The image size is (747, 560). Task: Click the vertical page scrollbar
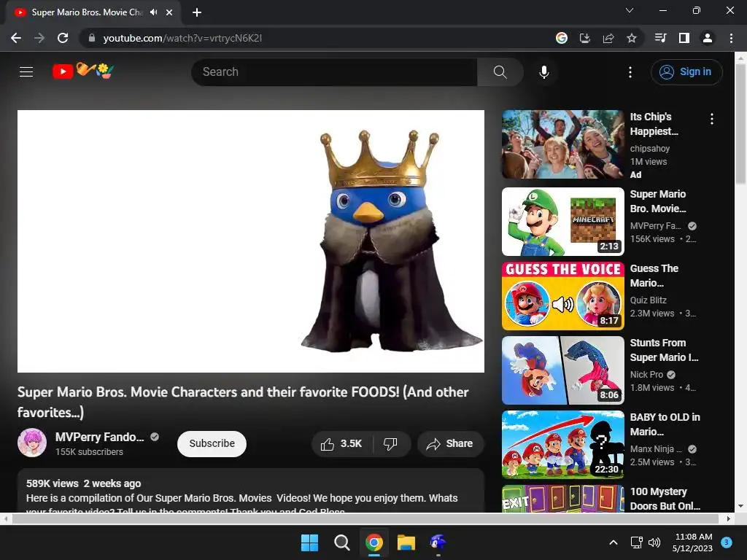[x=740, y=124]
